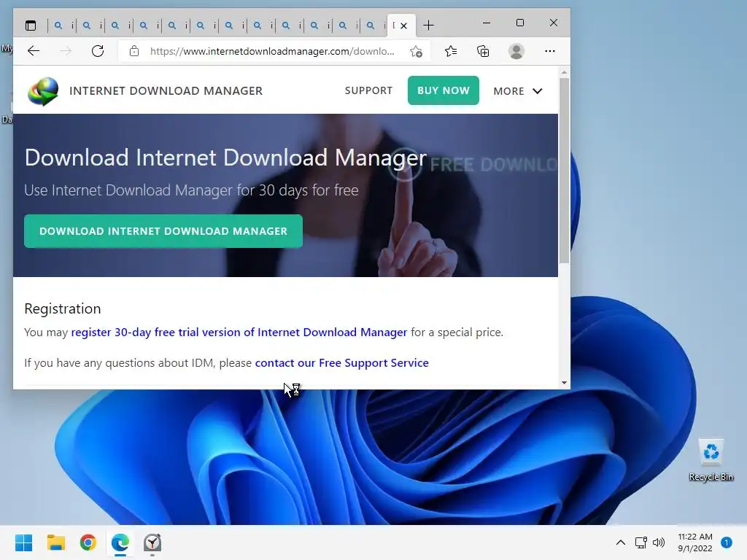Go back to the previous page
This screenshot has width=747, height=560.
coord(34,51)
